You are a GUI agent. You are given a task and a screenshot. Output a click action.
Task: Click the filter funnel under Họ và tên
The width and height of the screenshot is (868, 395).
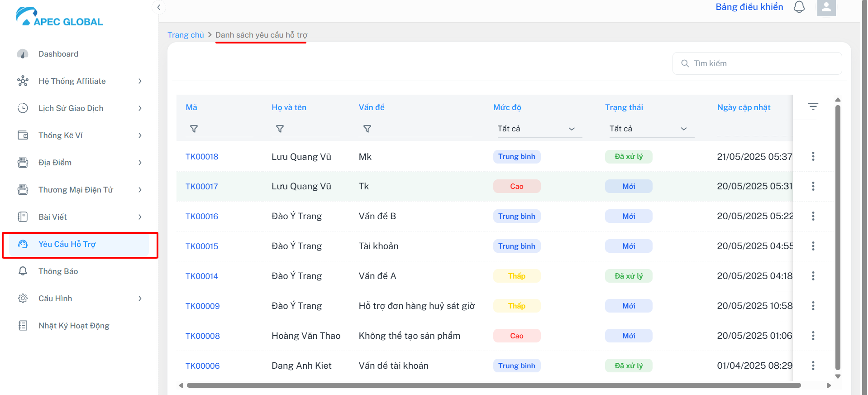click(280, 129)
